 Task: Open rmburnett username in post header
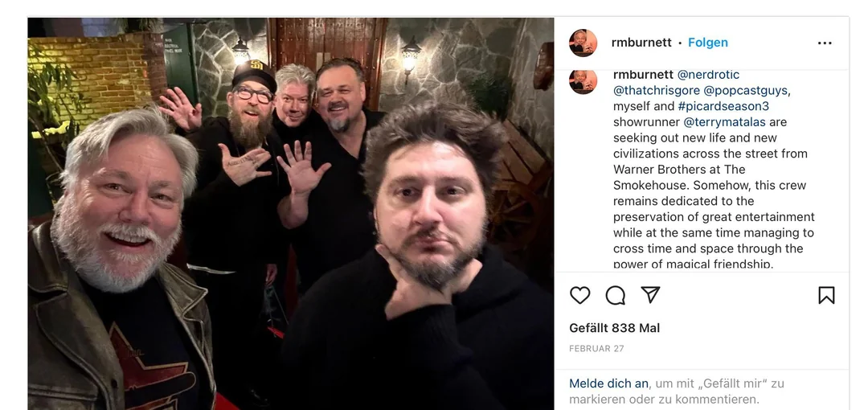point(641,43)
